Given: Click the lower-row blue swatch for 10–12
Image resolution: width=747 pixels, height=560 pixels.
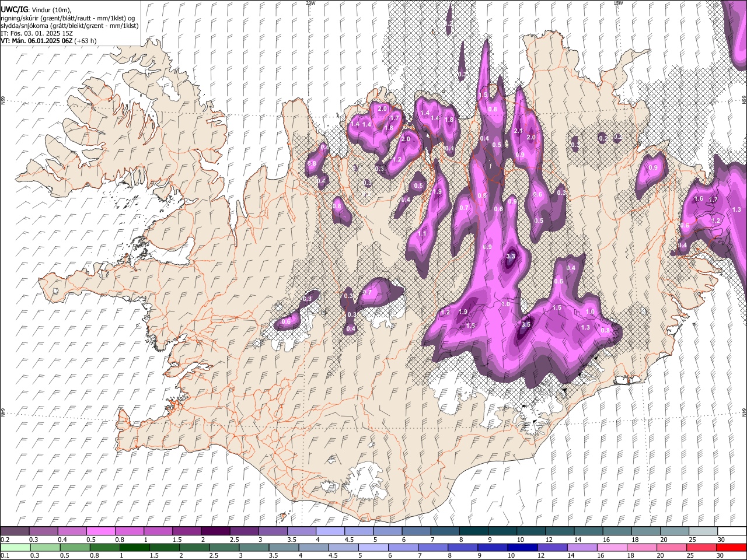Looking at the screenshot, I should [x=522, y=547].
